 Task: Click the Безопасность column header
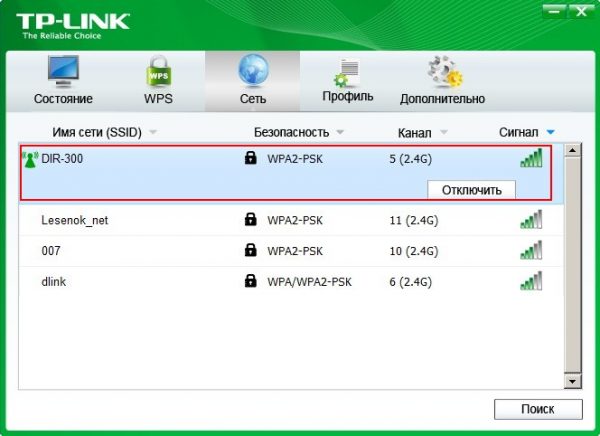tap(292, 132)
